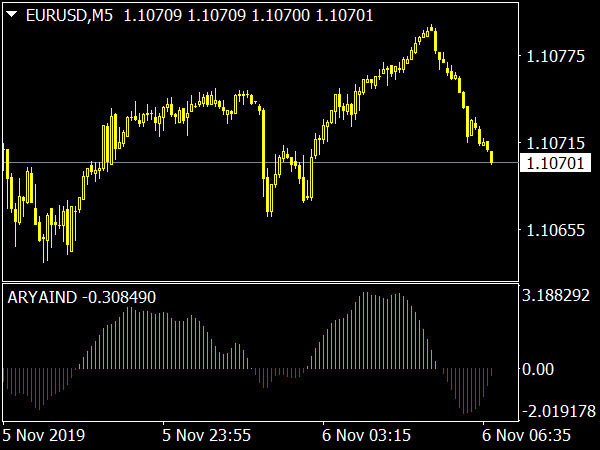This screenshot has height=450, width=600.
Task: Click the 6 Nov 06:35 time label
Action: tap(527, 435)
